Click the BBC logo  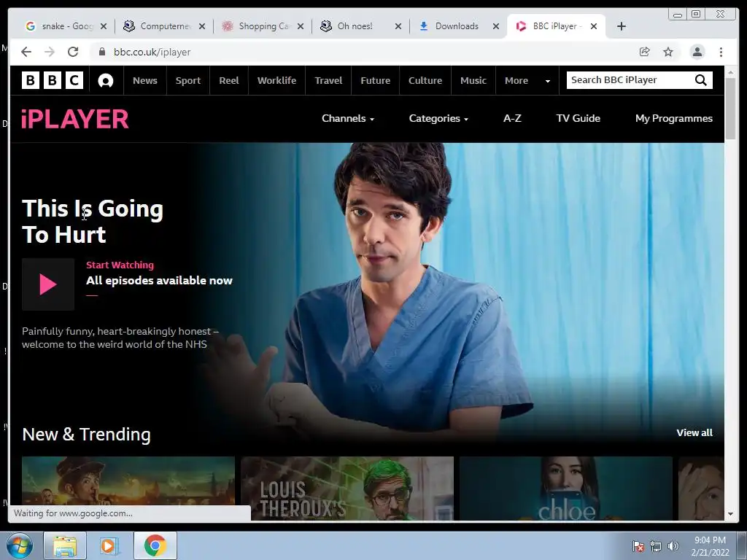pos(53,80)
